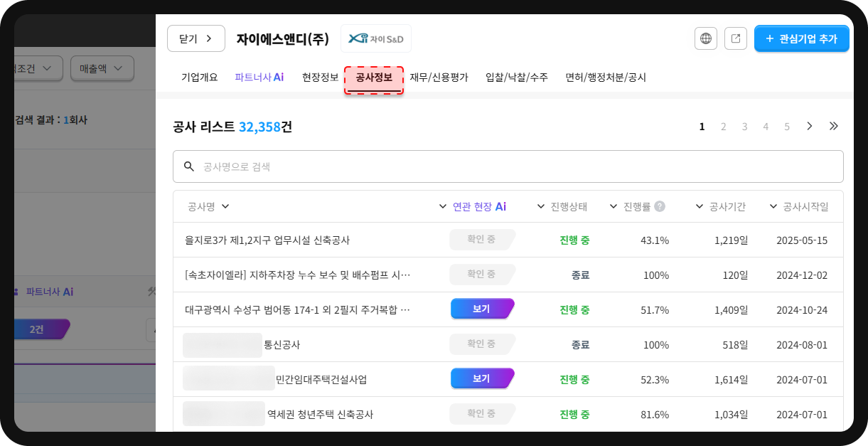Select 민간임대주택건설사업 row name
This screenshot has height=446, width=868.
(321, 380)
